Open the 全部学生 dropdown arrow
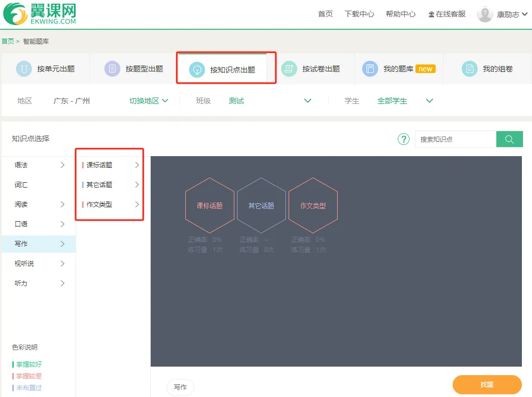This screenshot has height=397, width=532. [x=430, y=101]
